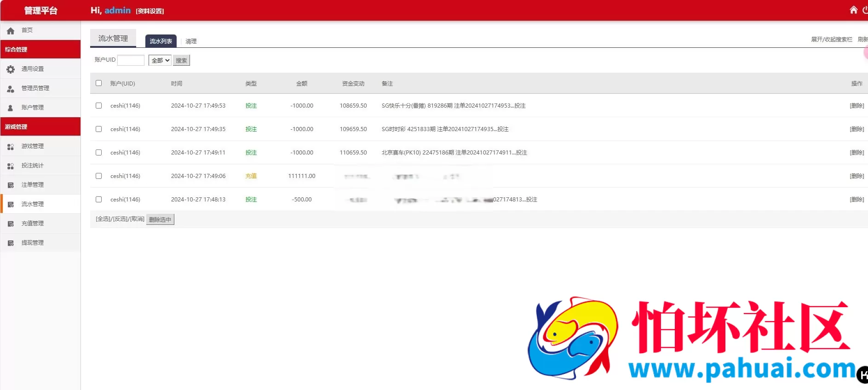Click the 取消 link below the table
868x390 pixels.
137,219
